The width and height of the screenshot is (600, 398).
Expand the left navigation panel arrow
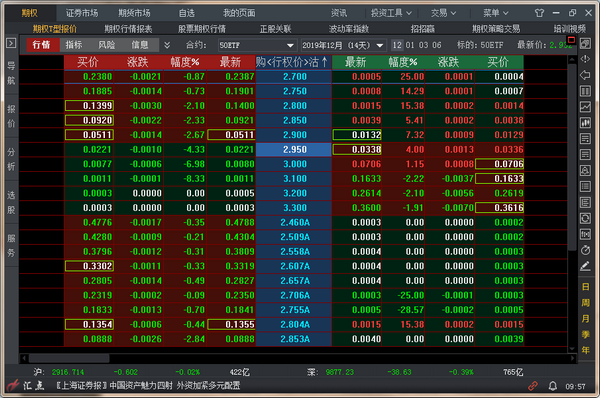tap(11, 43)
